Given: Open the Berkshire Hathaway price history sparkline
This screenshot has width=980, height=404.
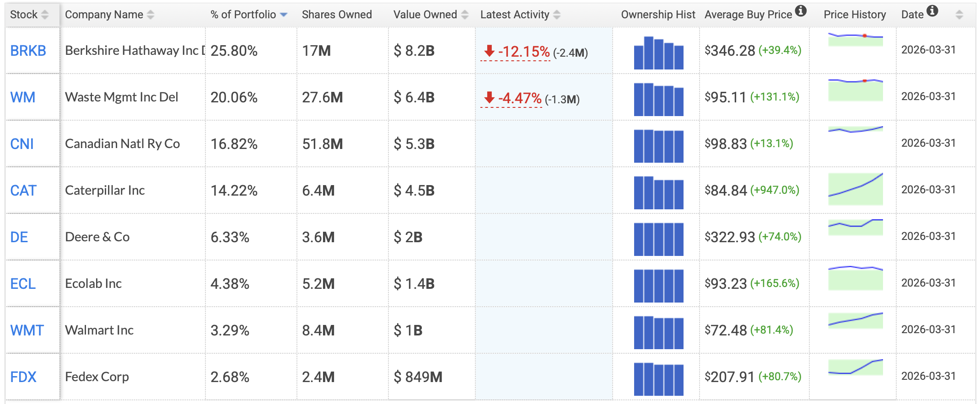Looking at the screenshot, I should tap(856, 39).
